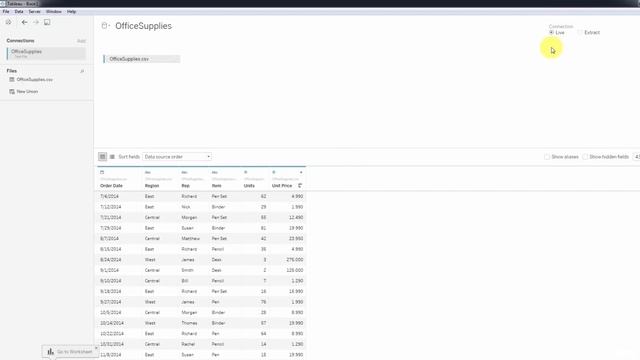Click the OfficeSupplies.csv table icon under Files
Screen dimensions: 640x360
[12, 80]
